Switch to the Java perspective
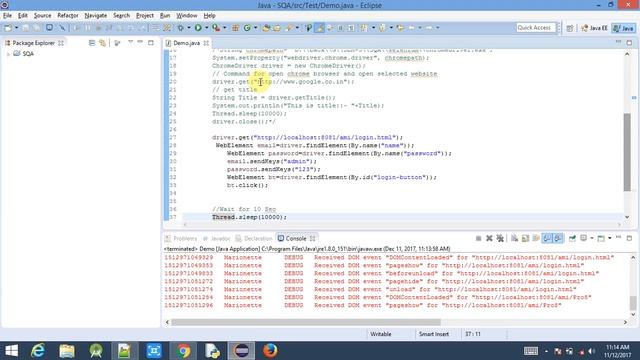This screenshot has height=360, width=640. pyautogui.click(x=624, y=28)
